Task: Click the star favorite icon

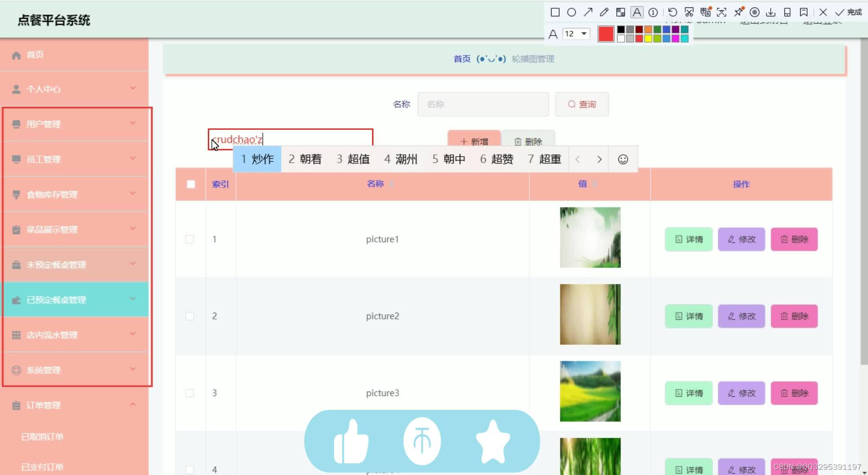Action: 493,441
